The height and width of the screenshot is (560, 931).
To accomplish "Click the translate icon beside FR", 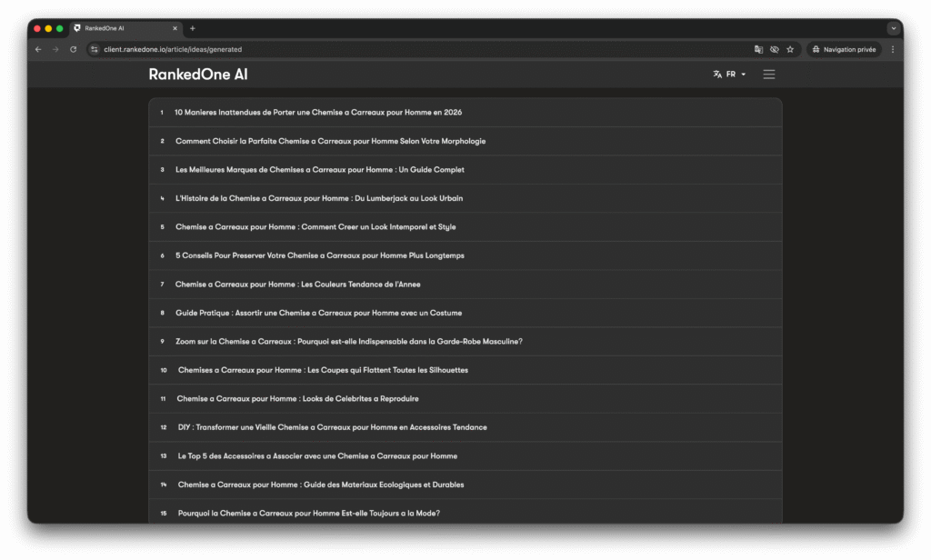I will [717, 75].
